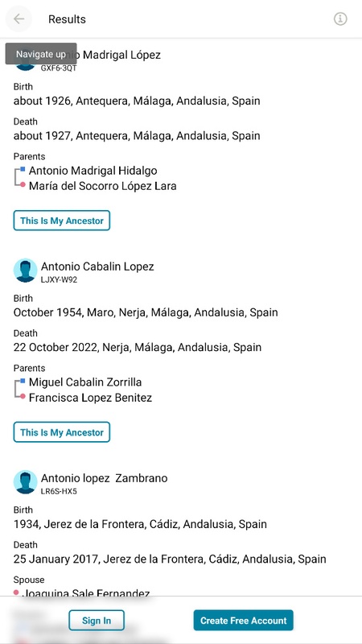Select the Madrigal López parents tree icon
The width and height of the screenshot is (362, 644).
point(20,177)
